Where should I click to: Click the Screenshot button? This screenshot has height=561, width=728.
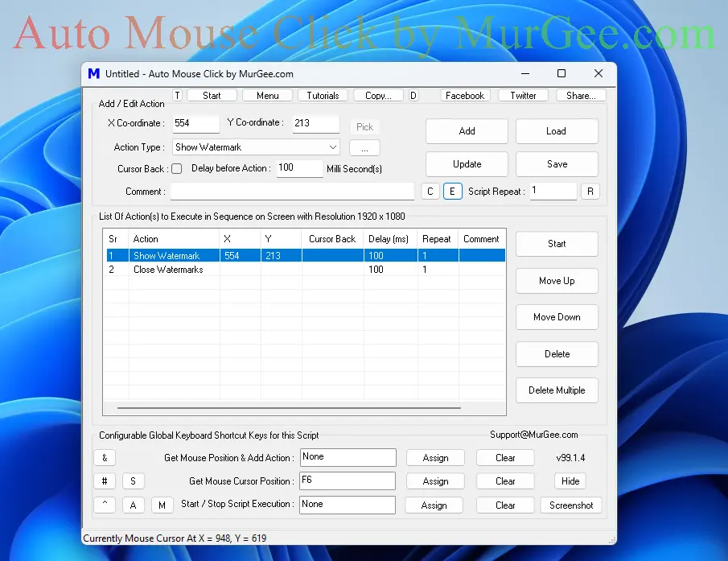point(571,505)
